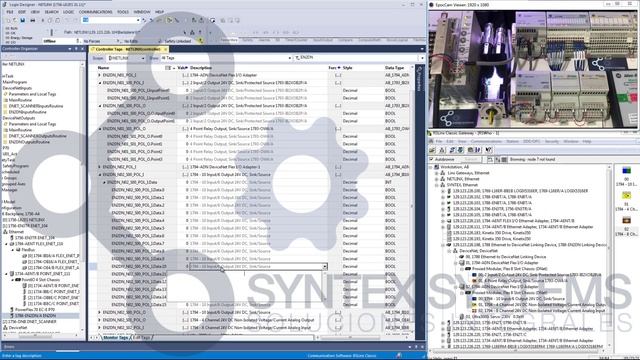
Task: Open the FILE menu in Logix Designer
Action: [x=10, y=12]
